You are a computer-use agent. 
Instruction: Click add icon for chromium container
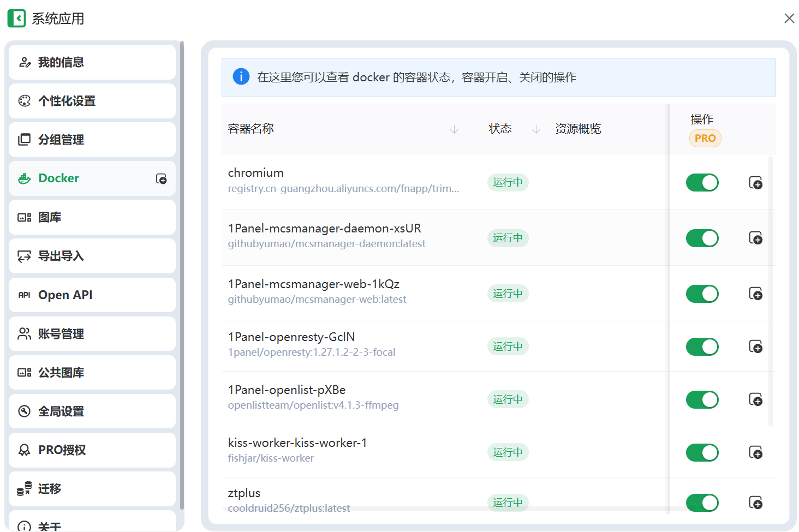(755, 183)
